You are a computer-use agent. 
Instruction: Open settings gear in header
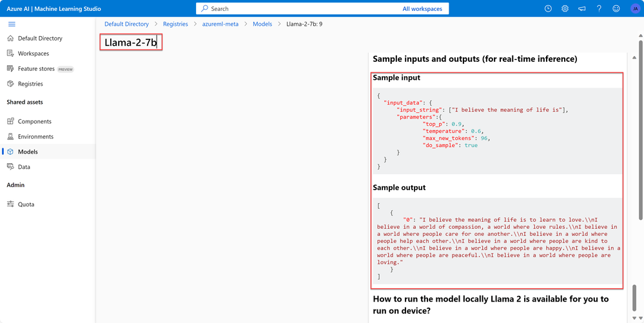[565, 8]
